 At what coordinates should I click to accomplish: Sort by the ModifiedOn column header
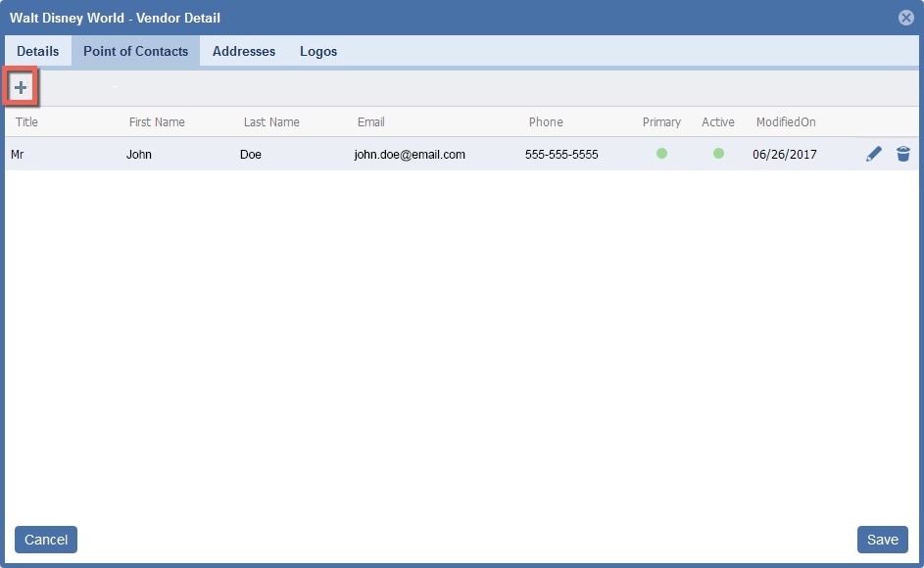[785, 122]
